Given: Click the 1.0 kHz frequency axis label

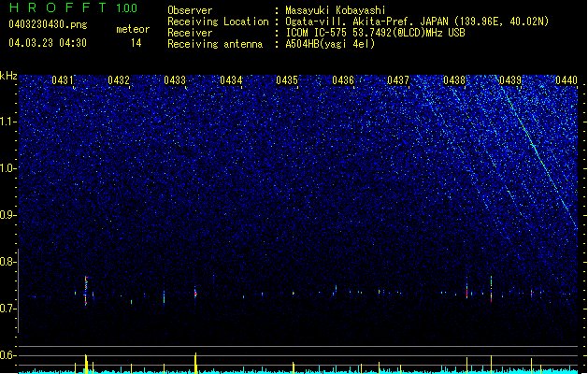Looking at the screenshot, I should coord(8,168).
